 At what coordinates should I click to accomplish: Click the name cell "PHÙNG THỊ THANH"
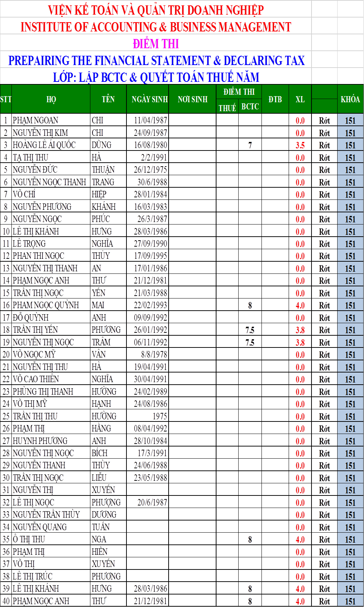tap(43, 392)
